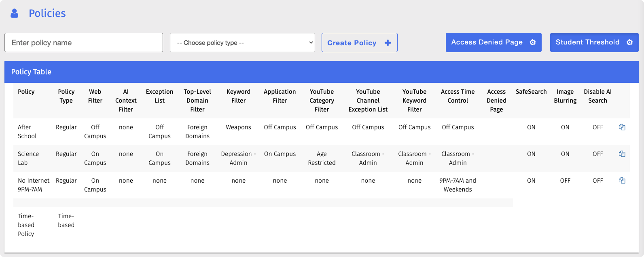
Task: Click the YouTube Category Filter header
Action: coord(322,101)
